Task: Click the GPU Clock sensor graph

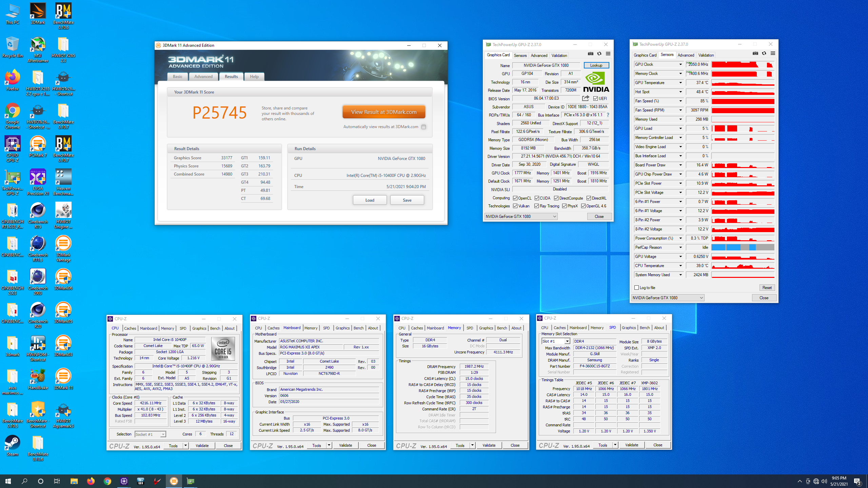Action: [743, 64]
